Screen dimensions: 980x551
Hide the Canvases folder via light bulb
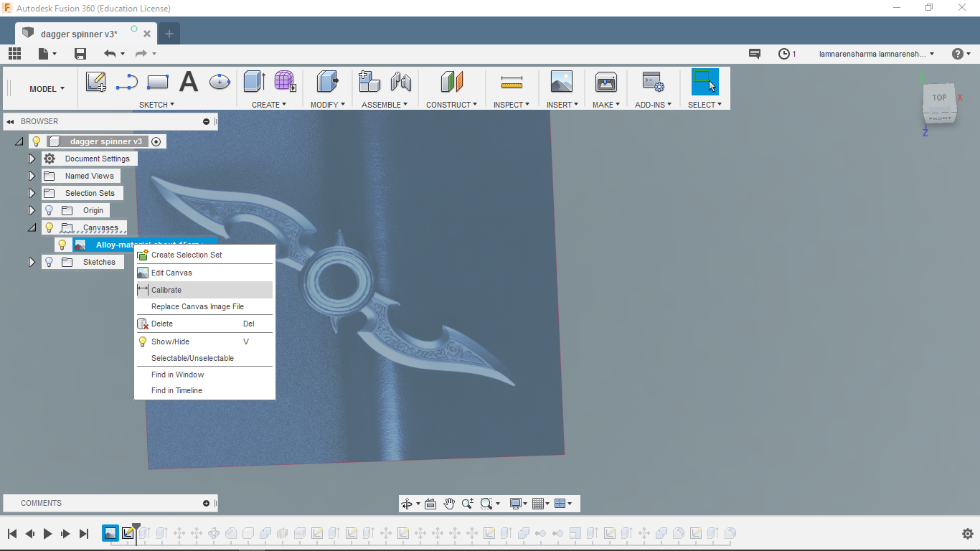click(x=50, y=227)
